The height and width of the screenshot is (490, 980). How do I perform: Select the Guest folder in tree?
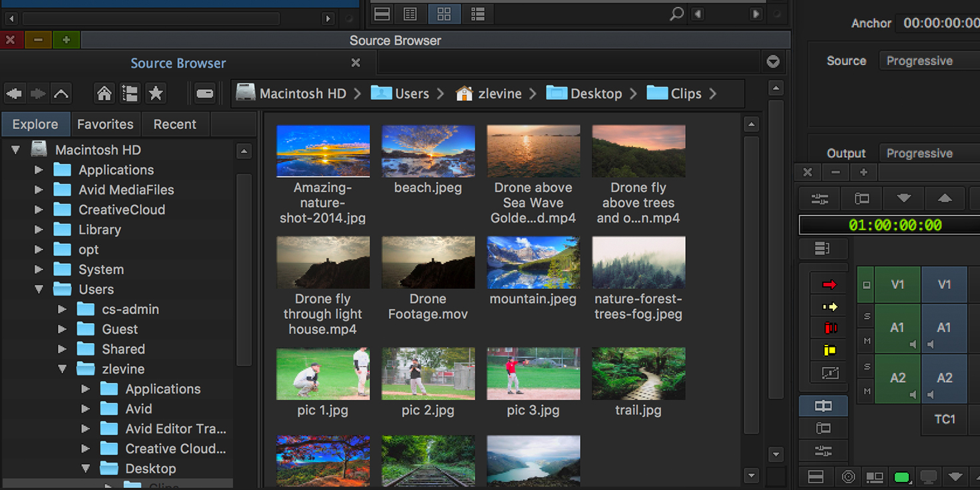(120, 330)
